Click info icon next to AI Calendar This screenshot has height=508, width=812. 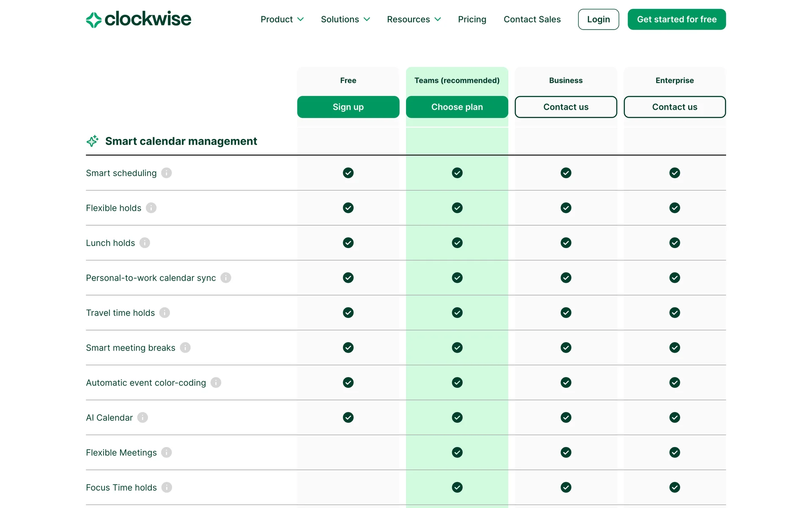pyautogui.click(x=143, y=417)
